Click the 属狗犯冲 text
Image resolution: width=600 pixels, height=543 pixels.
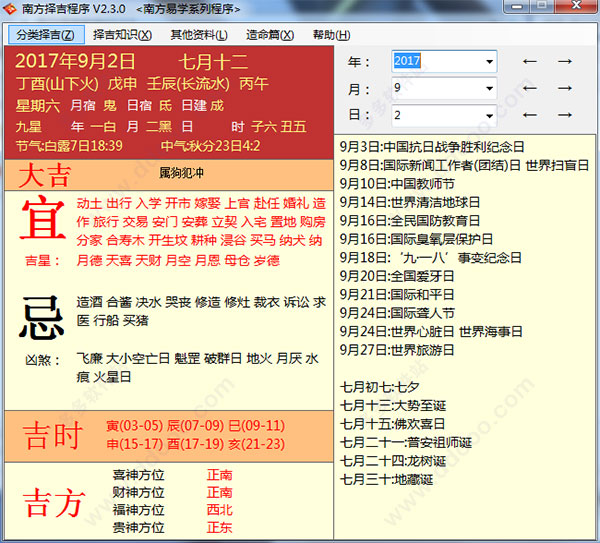181,173
